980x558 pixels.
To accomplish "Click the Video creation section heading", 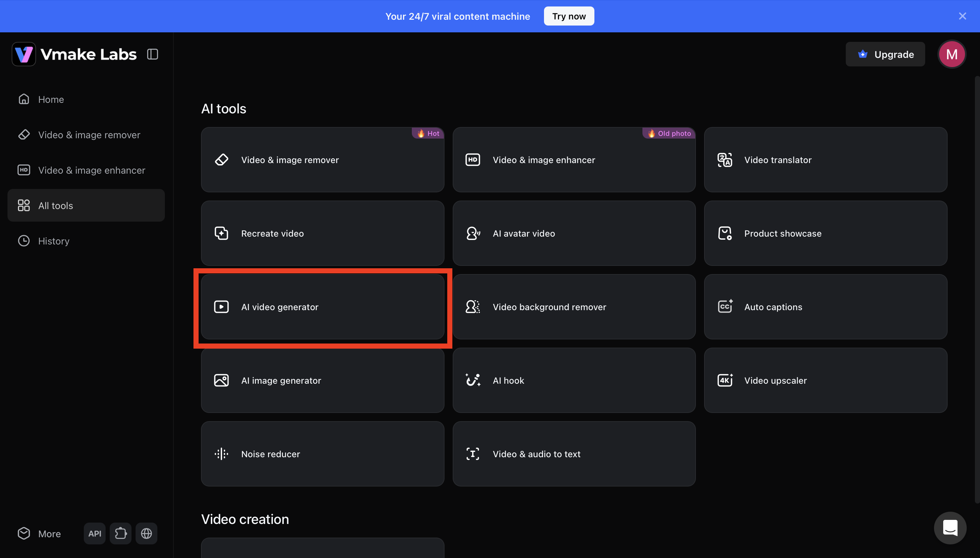I will tap(245, 519).
